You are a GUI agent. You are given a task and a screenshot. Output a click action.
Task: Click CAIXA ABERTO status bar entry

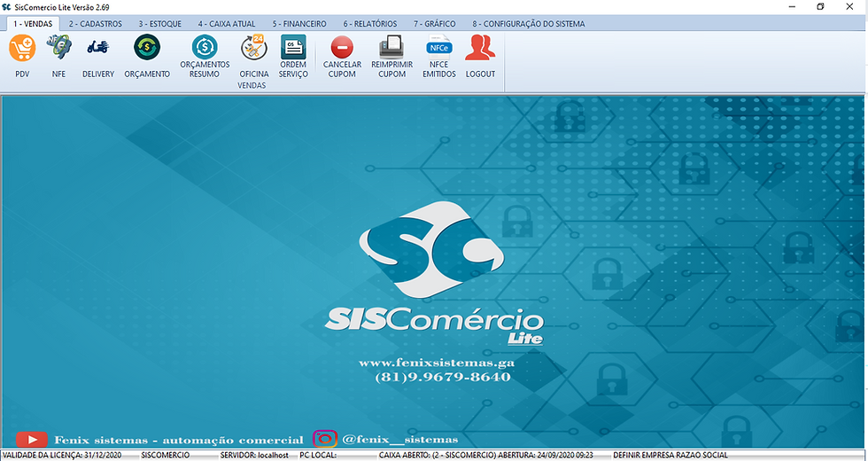click(x=486, y=455)
